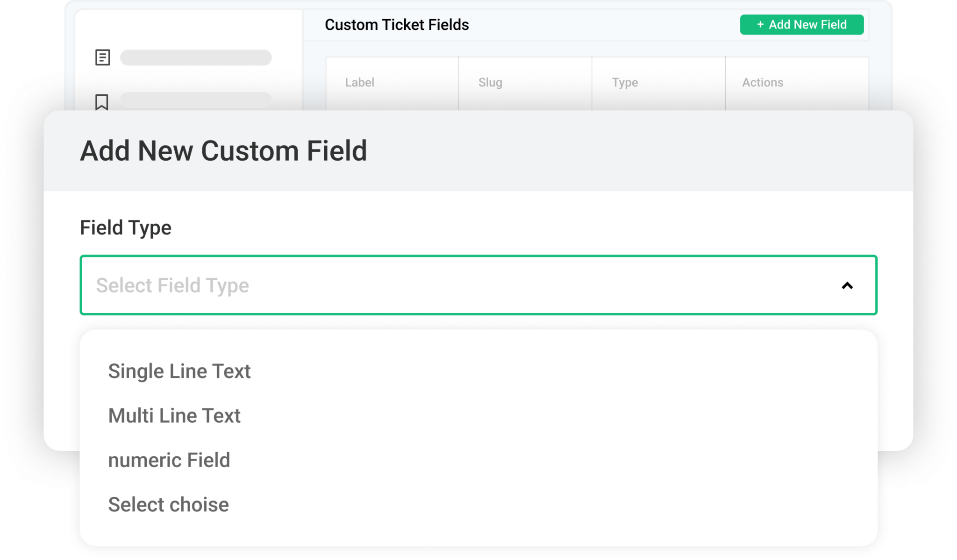Click the Actions column header
This screenshot has width=957, height=560.
tap(762, 82)
